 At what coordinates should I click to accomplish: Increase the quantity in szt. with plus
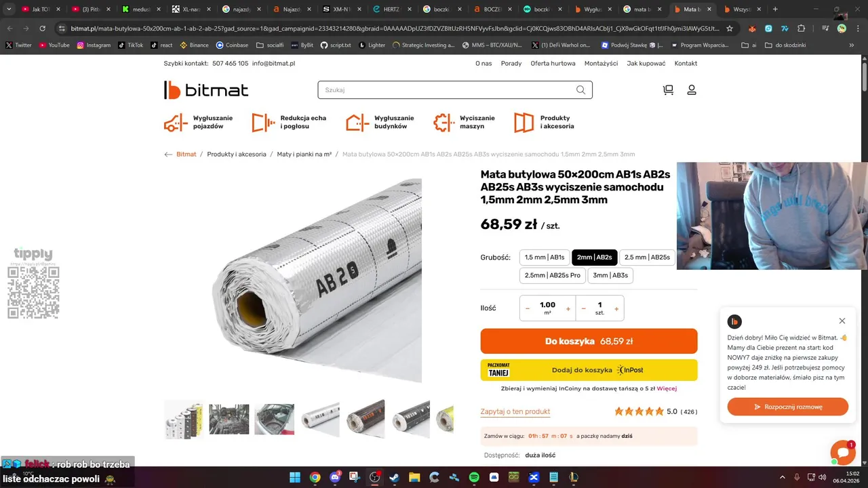click(x=616, y=309)
